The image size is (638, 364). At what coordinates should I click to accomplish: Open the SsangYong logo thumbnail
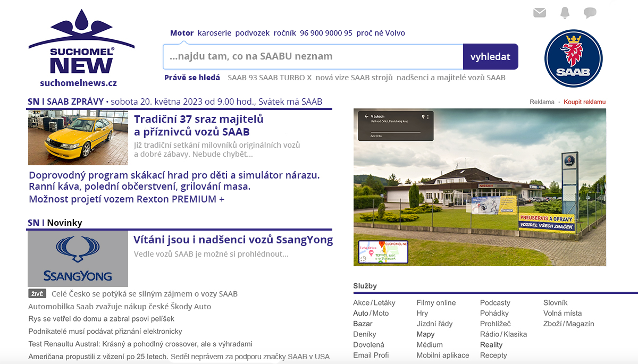pos(78,259)
